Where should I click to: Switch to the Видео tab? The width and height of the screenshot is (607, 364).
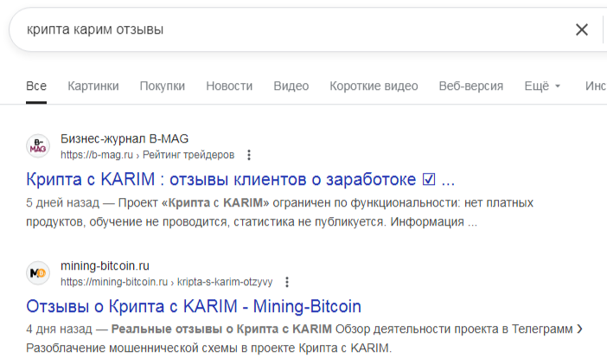[x=291, y=86]
